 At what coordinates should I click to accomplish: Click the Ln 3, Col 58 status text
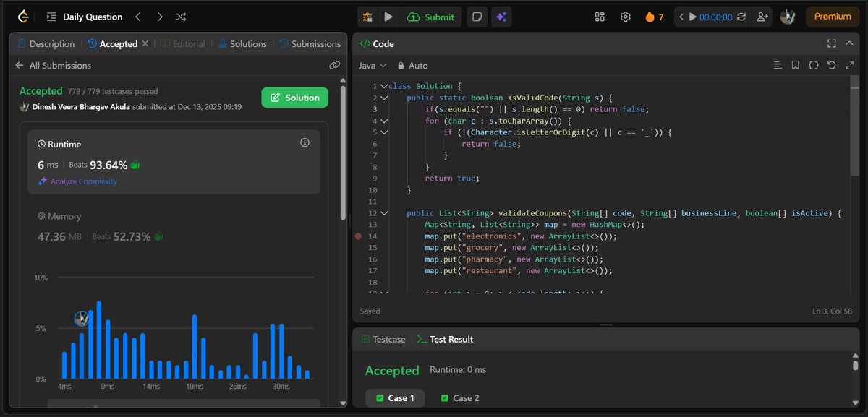pos(832,311)
